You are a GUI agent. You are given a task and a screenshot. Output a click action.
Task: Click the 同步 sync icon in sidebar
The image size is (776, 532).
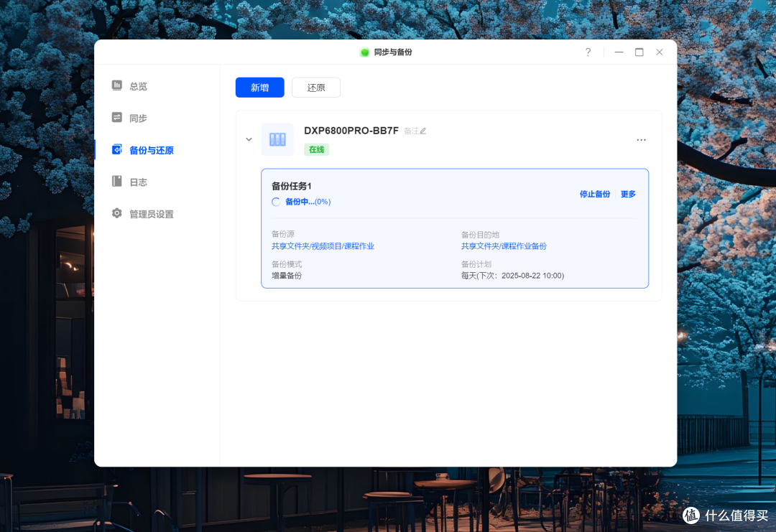tap(117, 118)
